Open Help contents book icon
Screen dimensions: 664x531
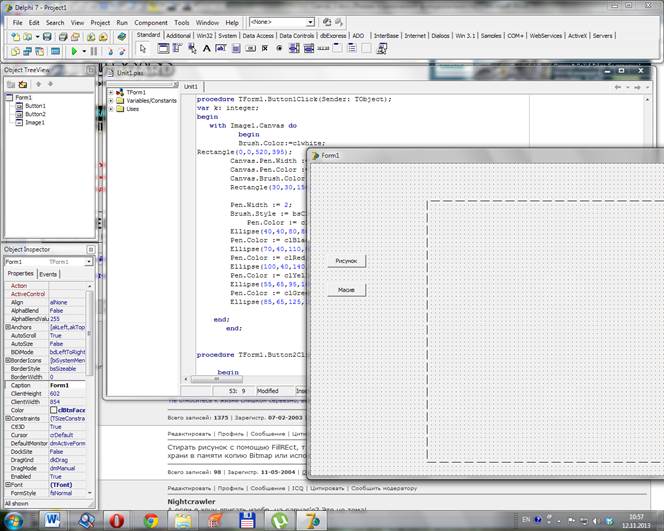122,37
